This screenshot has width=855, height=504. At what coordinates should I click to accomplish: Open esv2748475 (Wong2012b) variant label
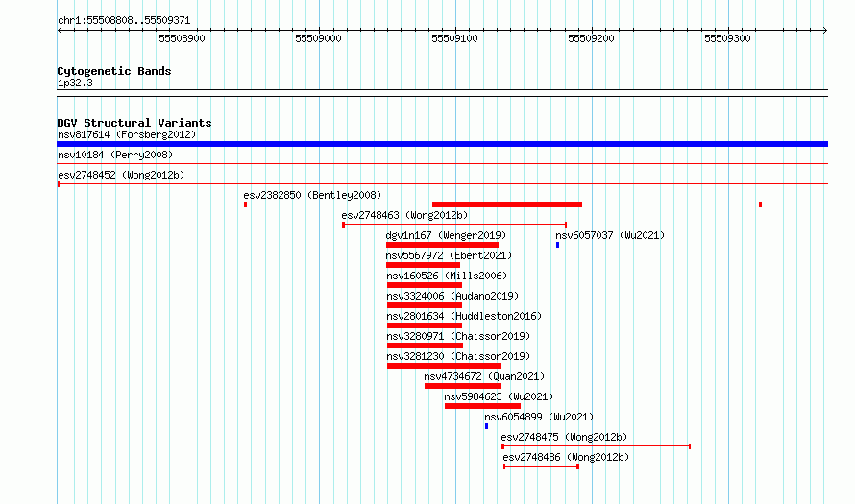564,437
